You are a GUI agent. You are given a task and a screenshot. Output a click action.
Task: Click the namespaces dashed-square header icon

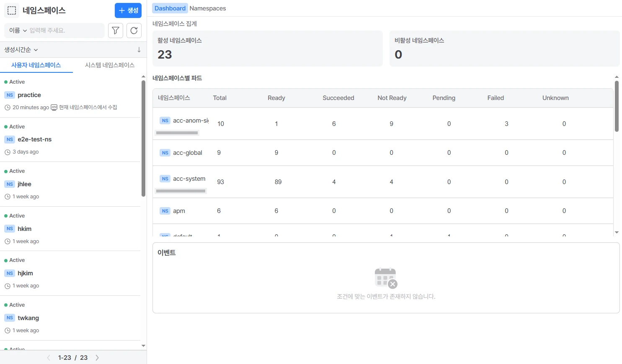[12, 10]
